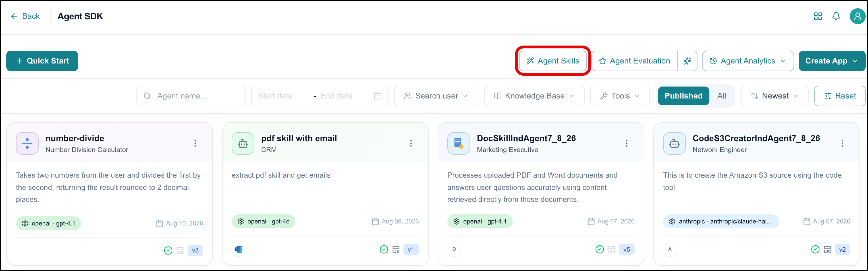868x271 pixels.
Task: Expand the Agent Analytics dropdown
Action: 748,61
